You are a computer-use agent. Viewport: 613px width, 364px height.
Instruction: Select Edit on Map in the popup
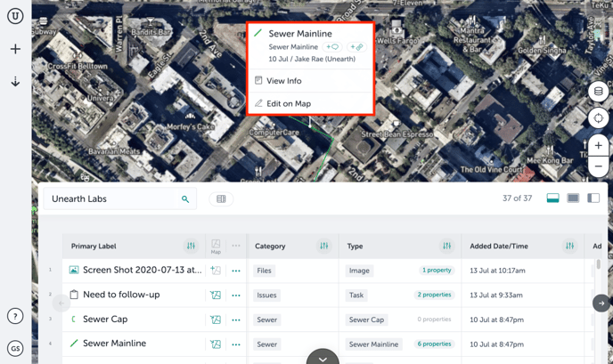pyautogui.click(x=310, y=103)
